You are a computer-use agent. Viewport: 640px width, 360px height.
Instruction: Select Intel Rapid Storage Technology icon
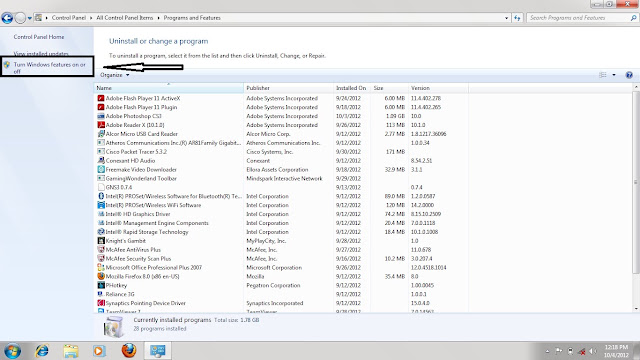101,232
